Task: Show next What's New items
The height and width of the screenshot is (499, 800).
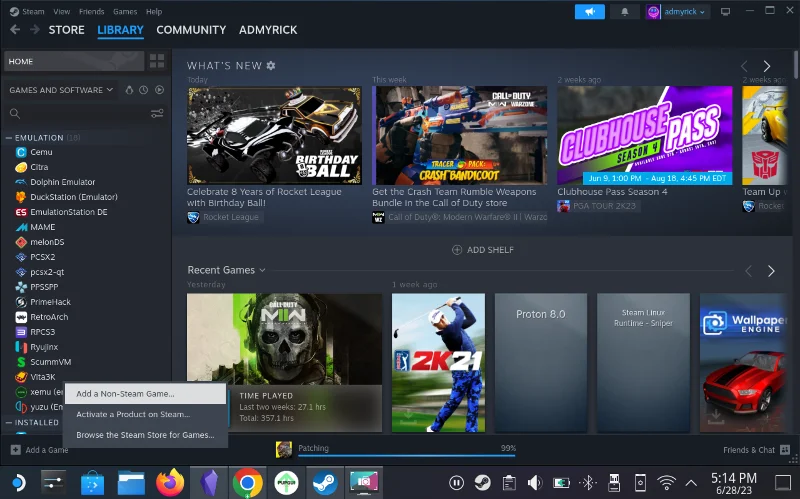Action: pyautogui.click(x=766, y=66)
